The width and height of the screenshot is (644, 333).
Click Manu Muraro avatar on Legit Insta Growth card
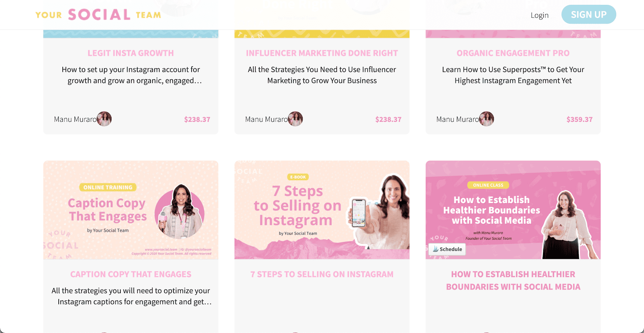click(104, 119)
